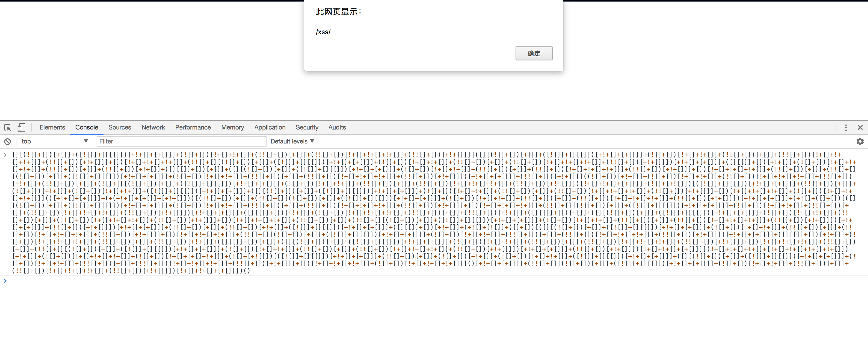
Task: Switch to the Sources tab
Action: click(x=120, y=127)
